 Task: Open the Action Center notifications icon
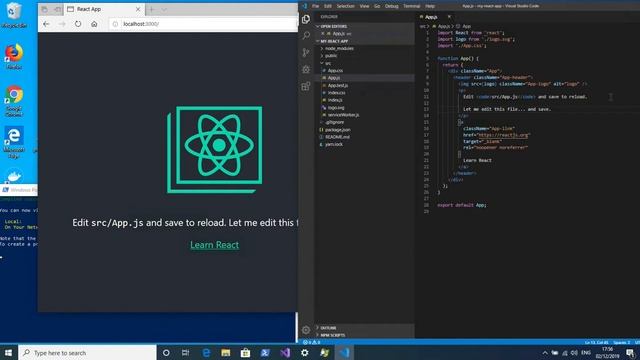[x=630, y=353]
